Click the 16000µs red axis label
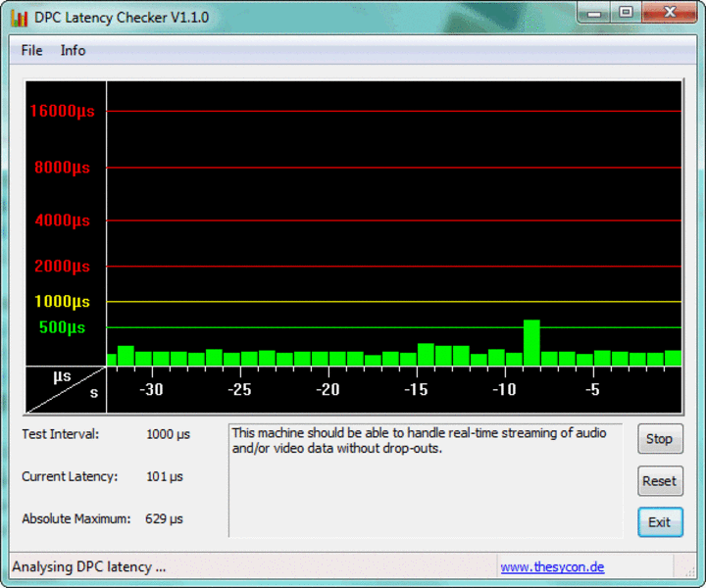 click(x=62, y=111)
